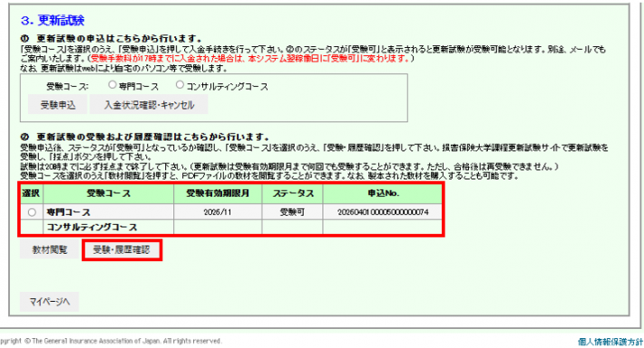Select the 専門コース row radio in the table
Screen dimensions: 644x348
click(x=32, y=212)
